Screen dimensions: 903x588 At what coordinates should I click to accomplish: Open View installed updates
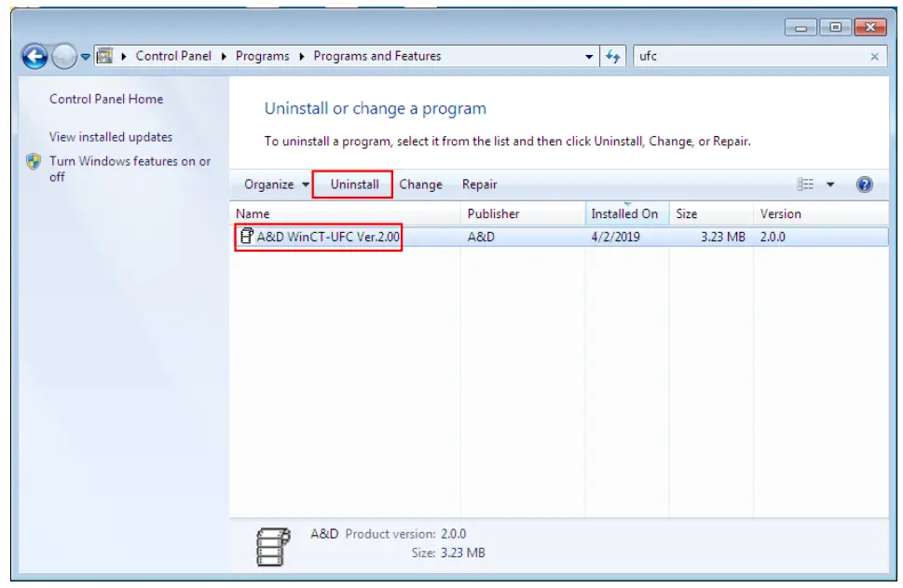tap(110, 137)
